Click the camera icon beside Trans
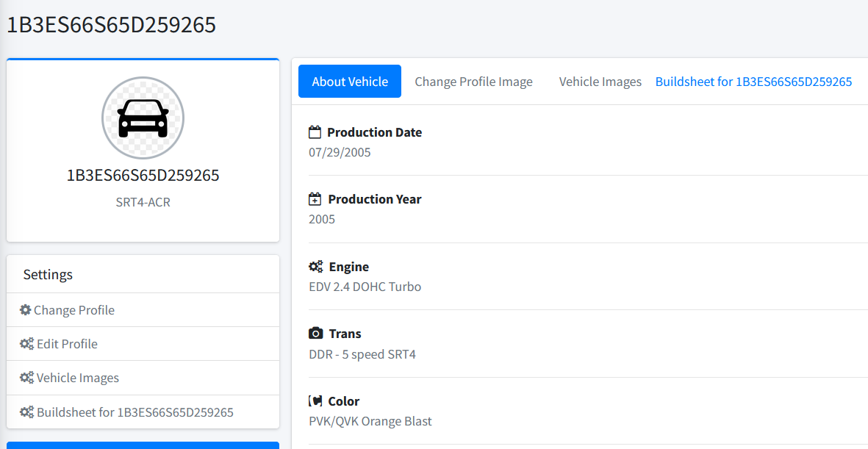 (315, 333)
